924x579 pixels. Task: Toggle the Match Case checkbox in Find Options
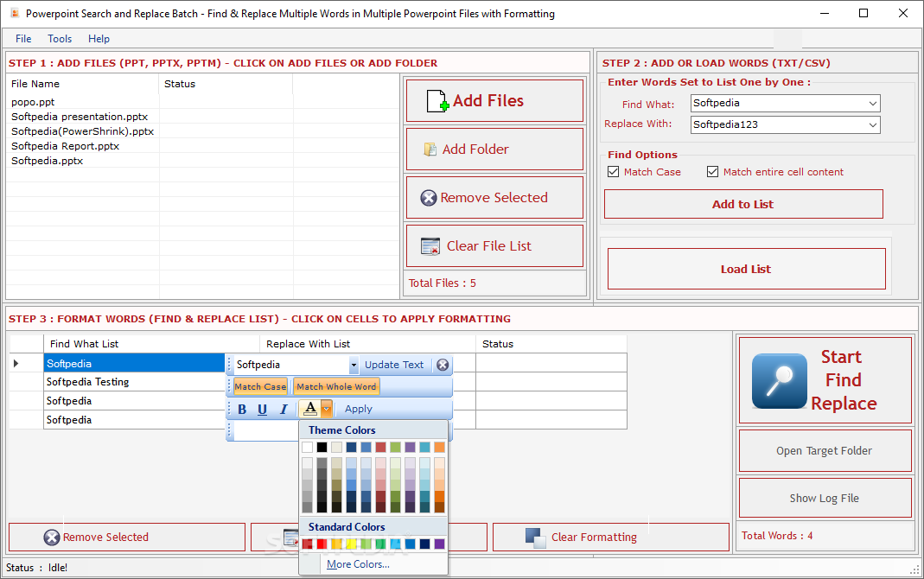coord(614,171)
